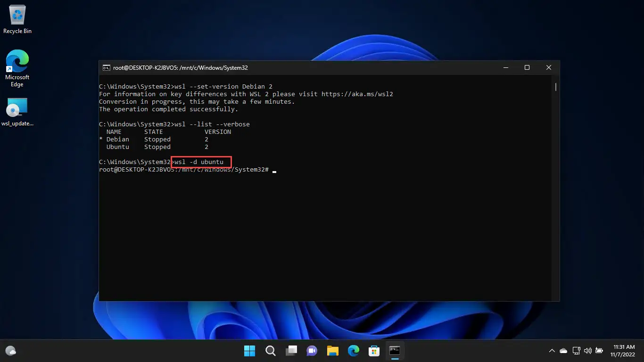
Task: Click 'The operation completed successfully.' line
Action: point(169,109)
